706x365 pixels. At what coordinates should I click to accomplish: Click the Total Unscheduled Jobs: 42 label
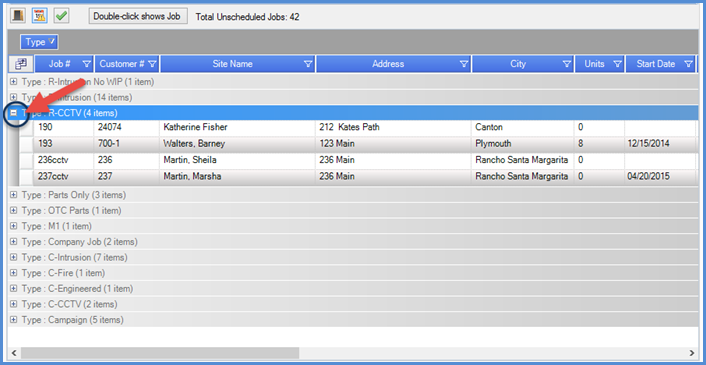(248, 17)
